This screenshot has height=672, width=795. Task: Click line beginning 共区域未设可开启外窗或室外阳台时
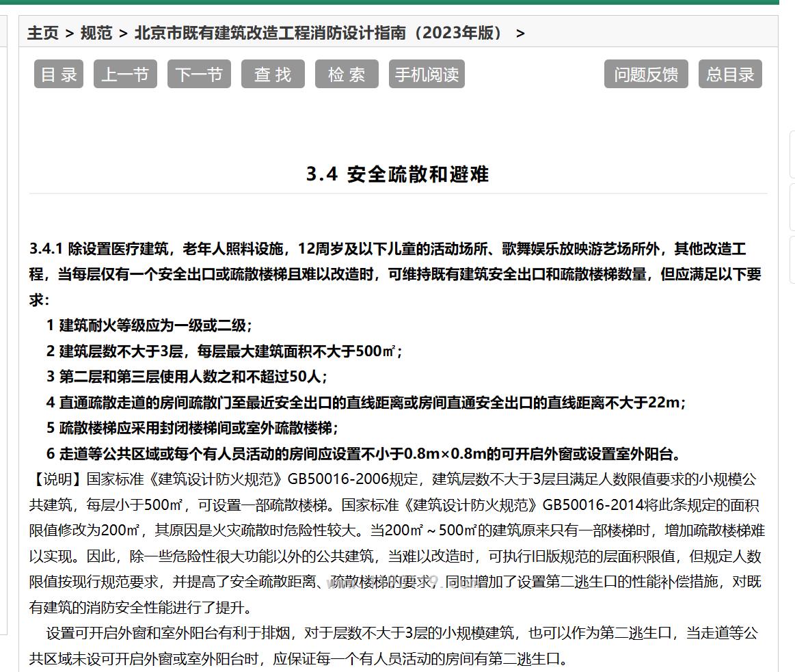[x=299, y=659]
